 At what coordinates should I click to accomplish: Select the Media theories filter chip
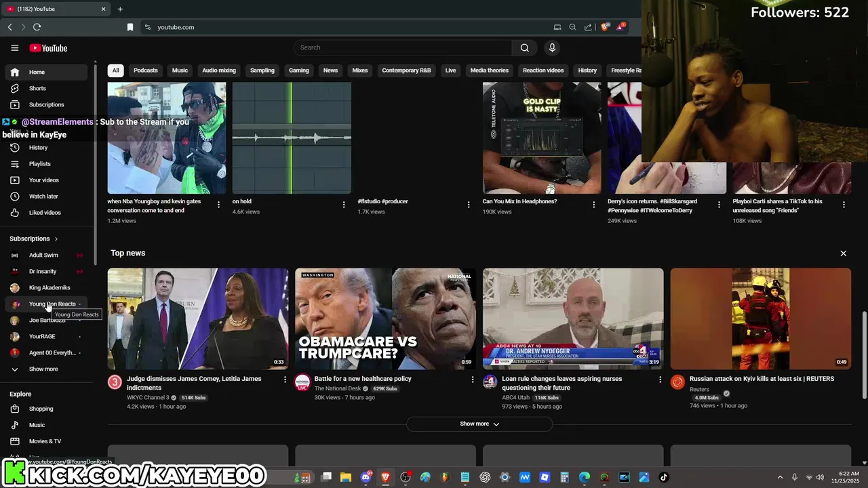[x=489, y=70]
